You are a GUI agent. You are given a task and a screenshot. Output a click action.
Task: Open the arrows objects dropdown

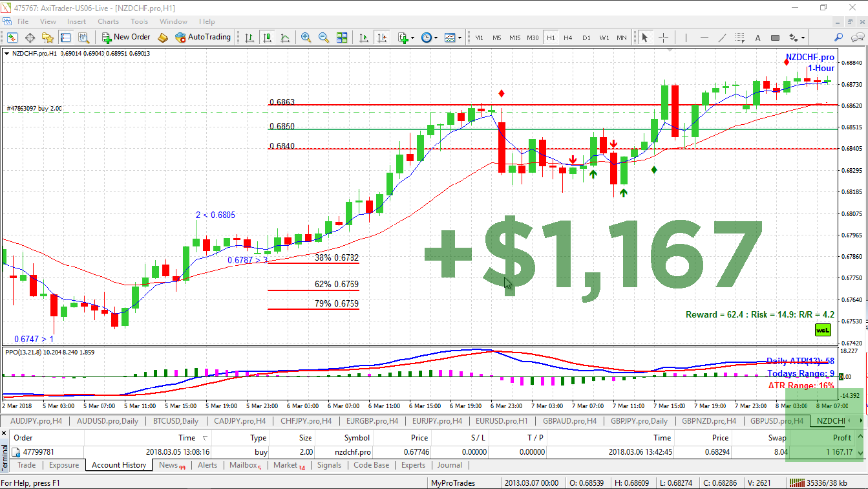[x=796, y=38]
